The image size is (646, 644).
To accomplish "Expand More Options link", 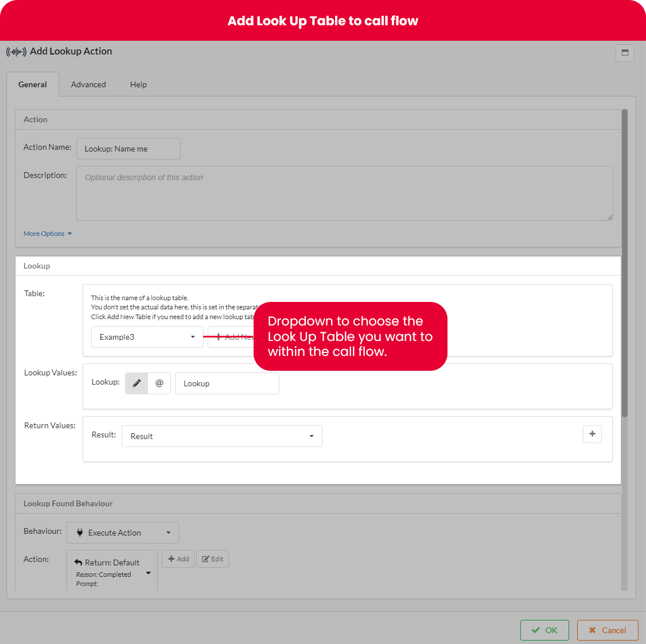I will 48,234.
